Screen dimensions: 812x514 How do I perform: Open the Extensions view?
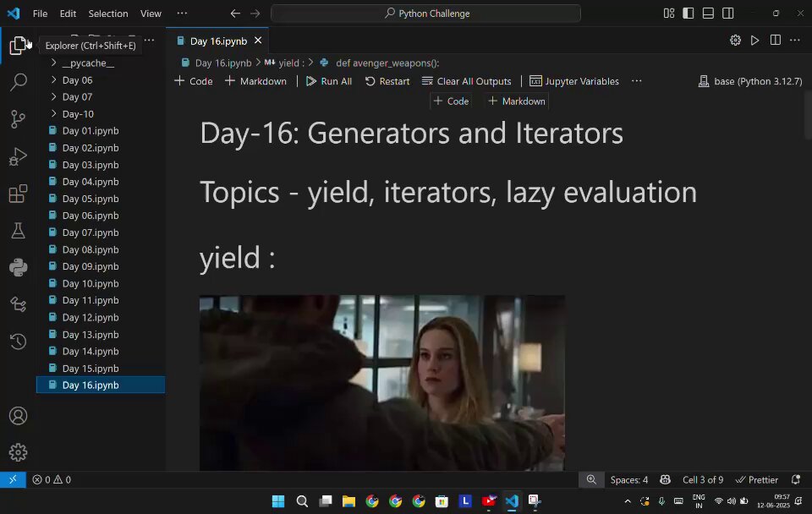[x=18, y=194]
